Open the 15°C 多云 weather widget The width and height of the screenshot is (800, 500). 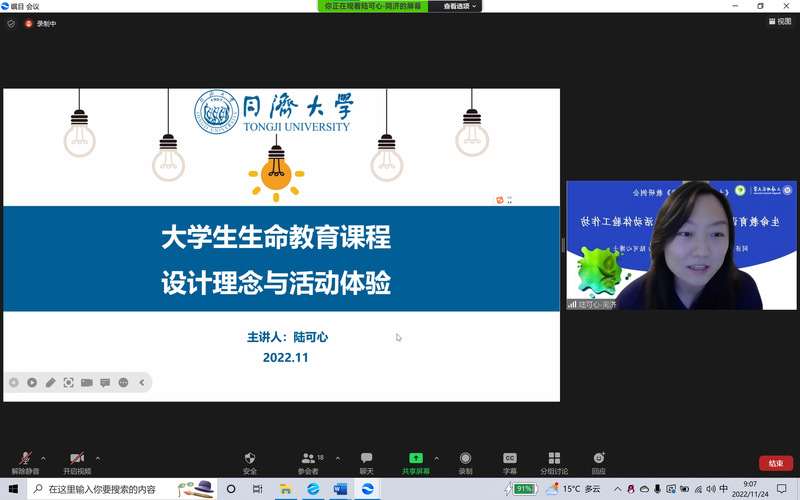pyautogui.click(x=573, y=489)
